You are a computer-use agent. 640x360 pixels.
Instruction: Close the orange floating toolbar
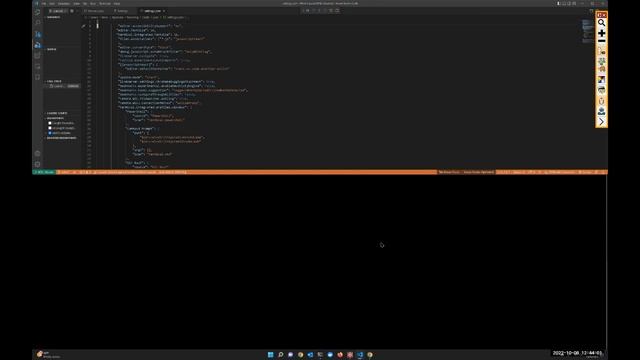[x=604, y=15]
